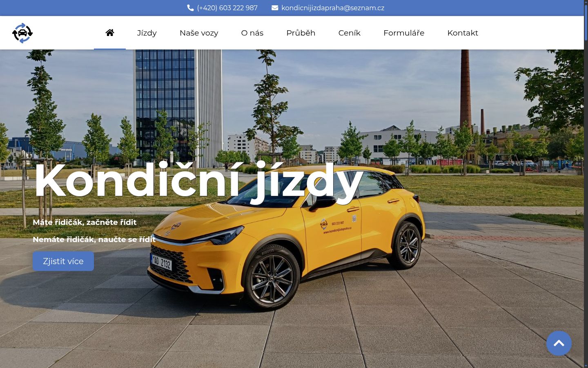
Task: Open the Kontakt page
Action: [463, 33]
